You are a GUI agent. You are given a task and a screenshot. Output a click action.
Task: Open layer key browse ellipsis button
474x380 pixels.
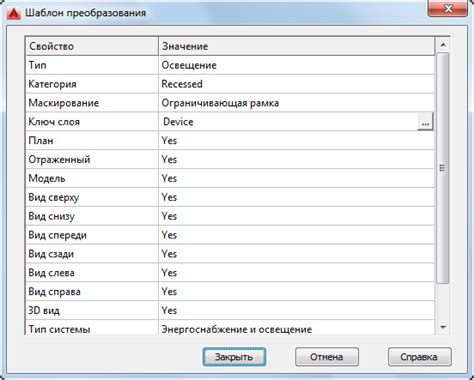(425, 122)
